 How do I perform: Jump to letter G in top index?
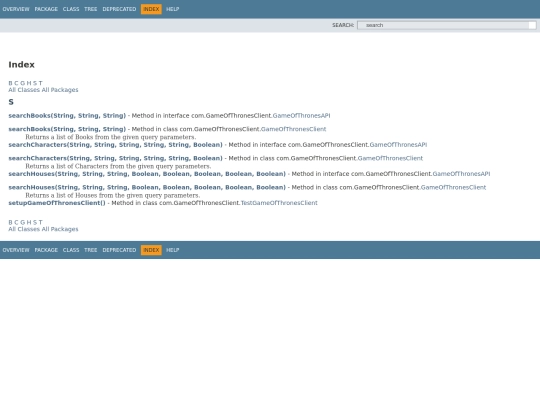coord(22,83)
